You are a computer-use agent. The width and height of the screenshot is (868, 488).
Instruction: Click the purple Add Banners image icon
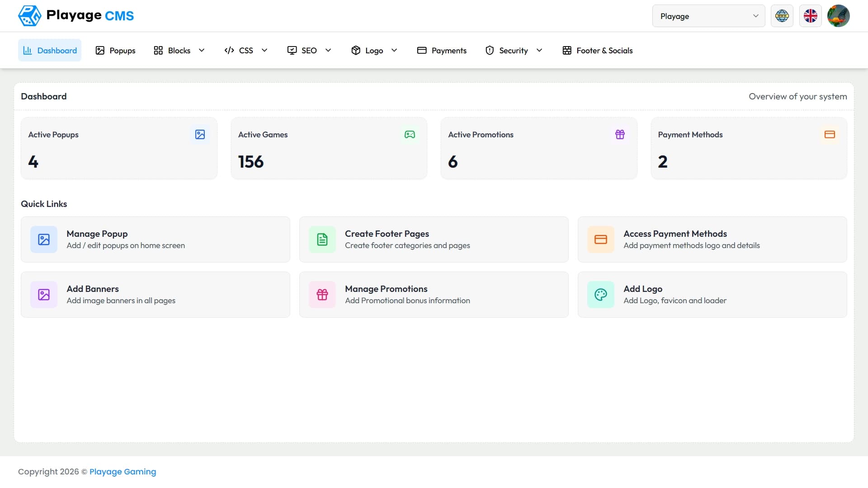pos(44,295)
